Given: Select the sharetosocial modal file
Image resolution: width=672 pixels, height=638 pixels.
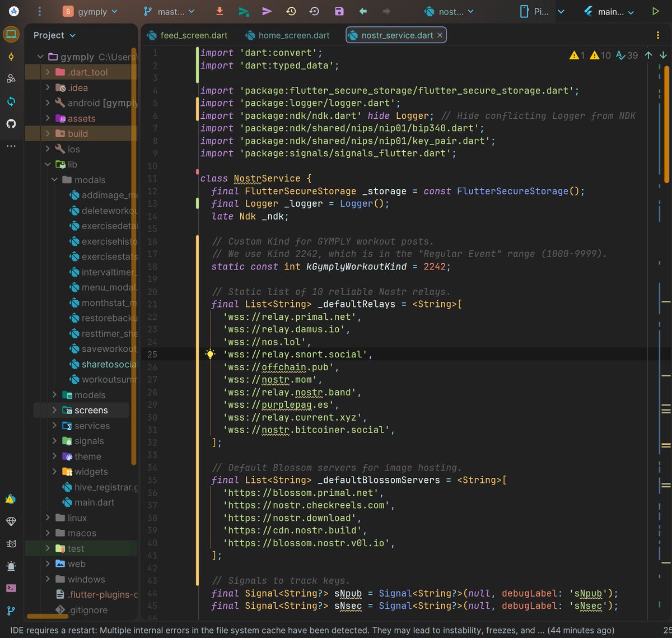Looking at the screenshot, I should tap(102, 364).
